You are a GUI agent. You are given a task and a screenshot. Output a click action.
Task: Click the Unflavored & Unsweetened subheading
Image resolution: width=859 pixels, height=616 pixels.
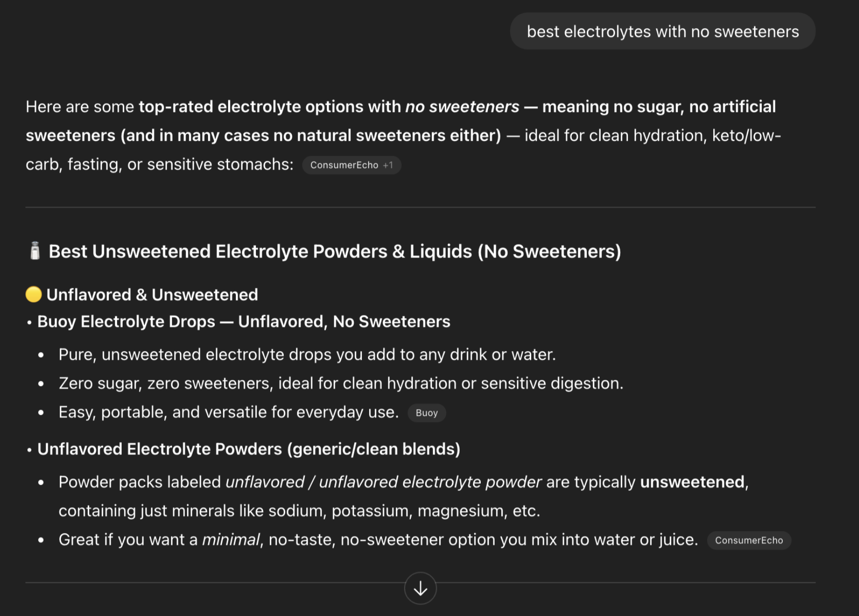coord(152,295)
